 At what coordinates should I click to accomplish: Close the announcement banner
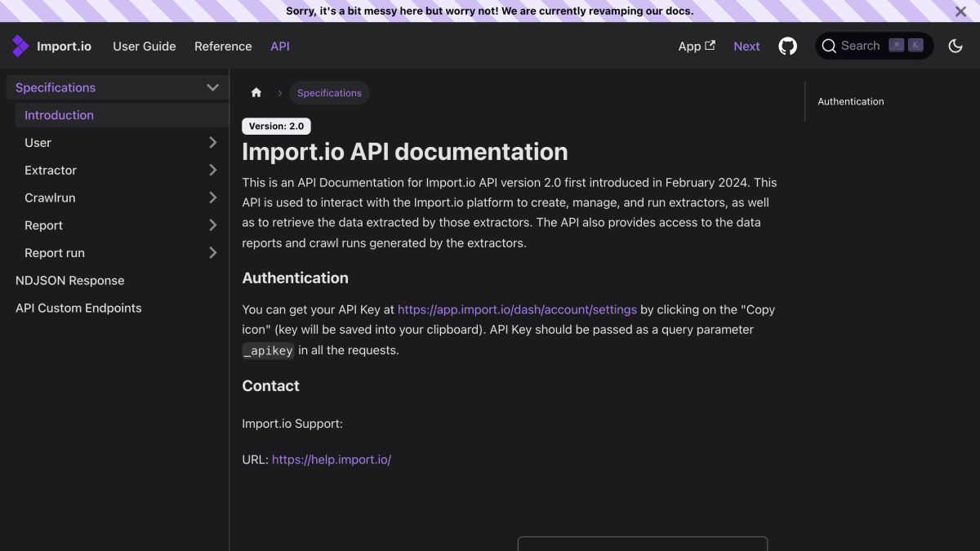961,11
